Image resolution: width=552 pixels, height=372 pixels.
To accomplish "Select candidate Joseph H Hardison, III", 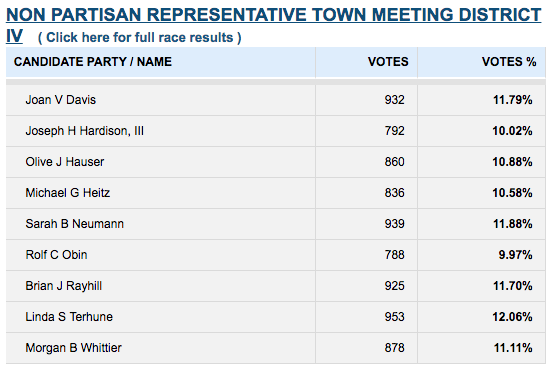I will (84, 131).
